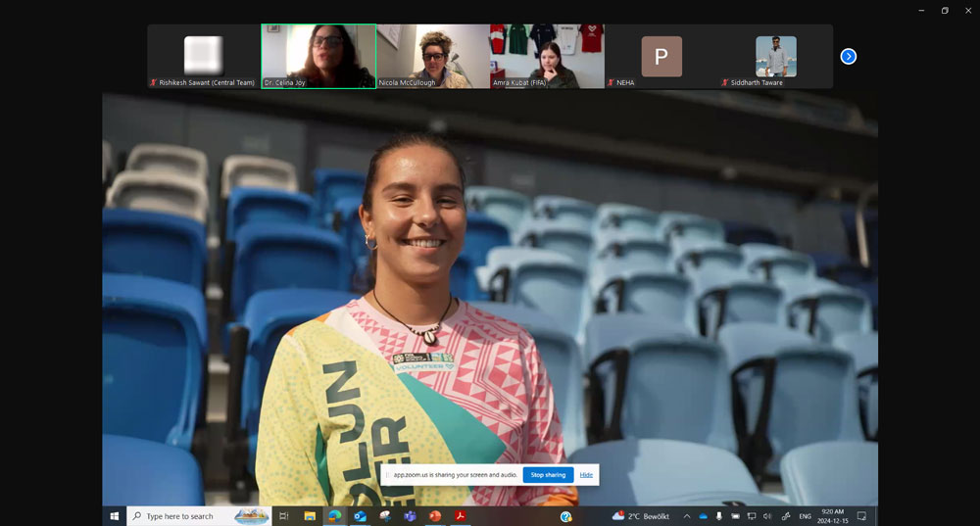Viewport: 980px width, 526px height.
Task: Switch to PowerPoint in the taskbar
Action: point(435,516)
